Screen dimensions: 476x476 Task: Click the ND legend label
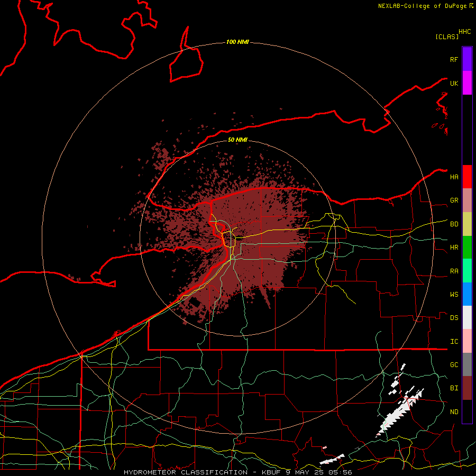click(x=454, y=412)
